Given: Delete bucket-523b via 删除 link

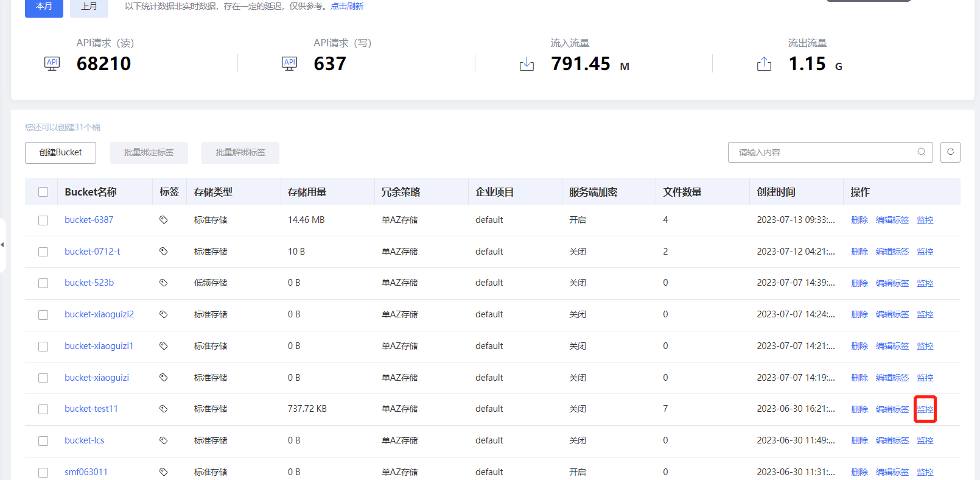Looking at the screenshot, I should coord(859,283).
